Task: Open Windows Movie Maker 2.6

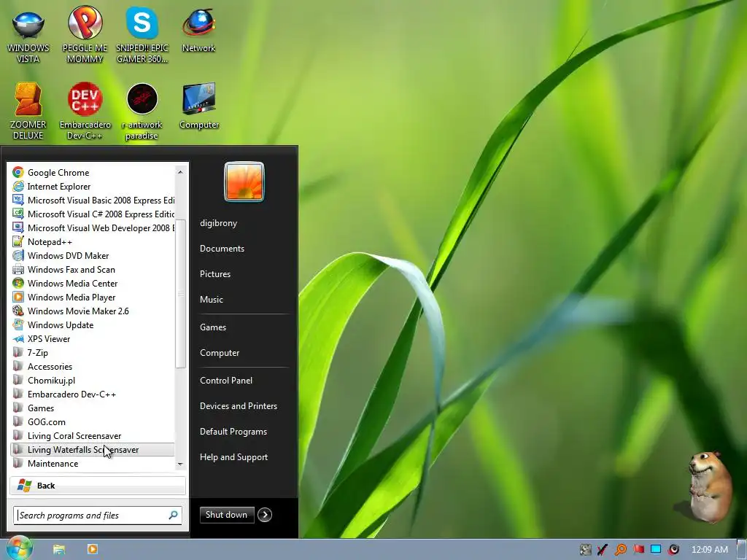Action: (x=93, y=311)
